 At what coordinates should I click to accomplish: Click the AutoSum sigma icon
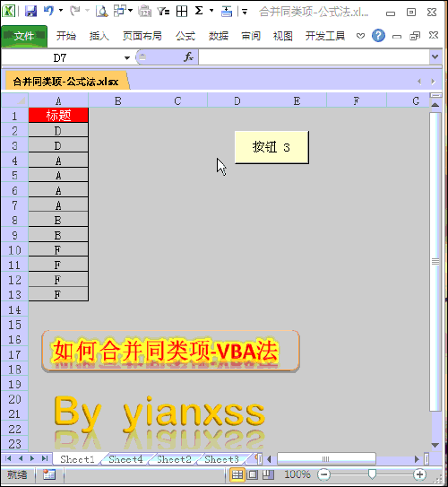point(199,11)
